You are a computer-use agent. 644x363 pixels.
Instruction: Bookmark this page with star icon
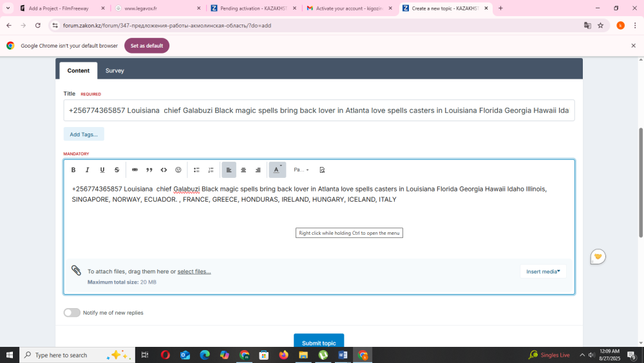600,26
